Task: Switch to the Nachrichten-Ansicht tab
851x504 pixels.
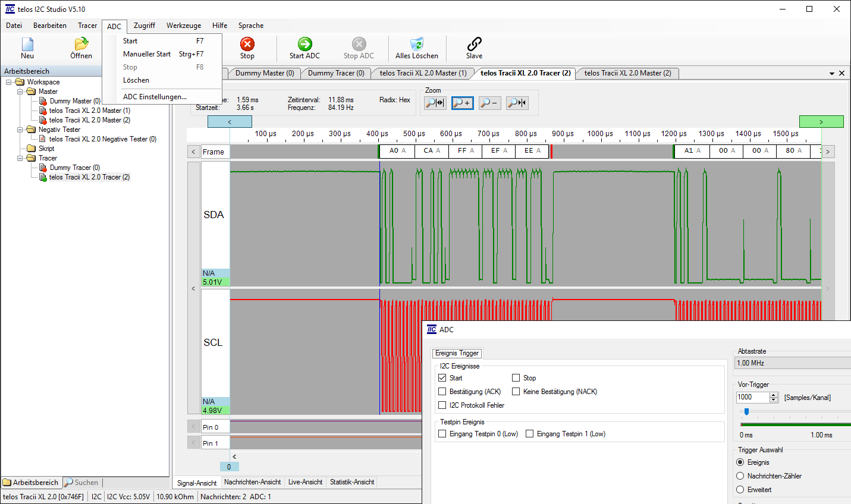Action: pos(252,482)
